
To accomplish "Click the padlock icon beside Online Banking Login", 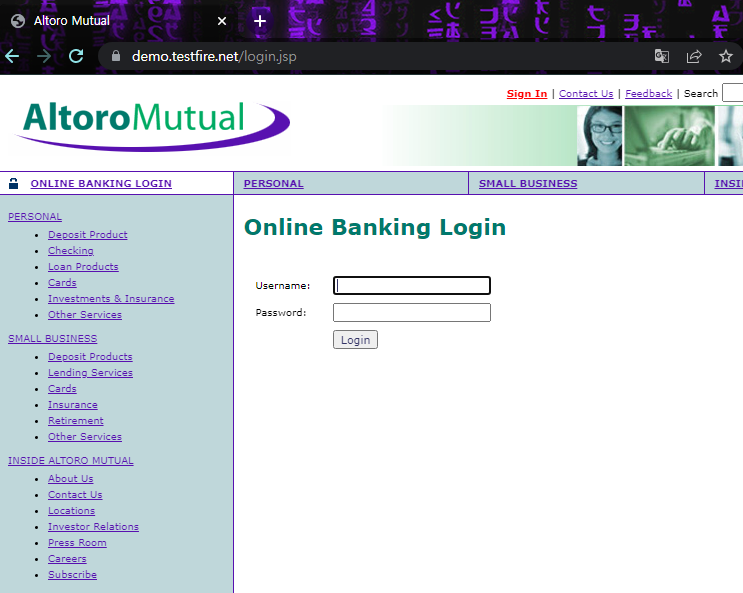I will (13, 183).
